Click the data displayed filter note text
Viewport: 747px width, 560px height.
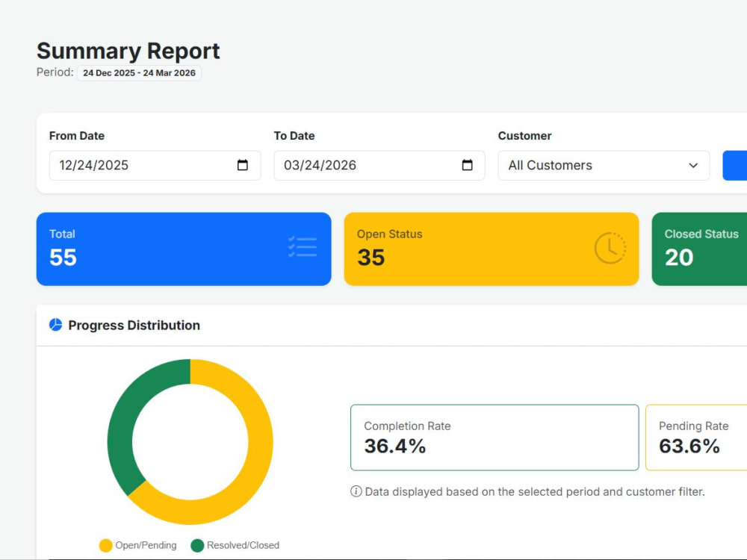pyautogui.click(x=535, y=491)
